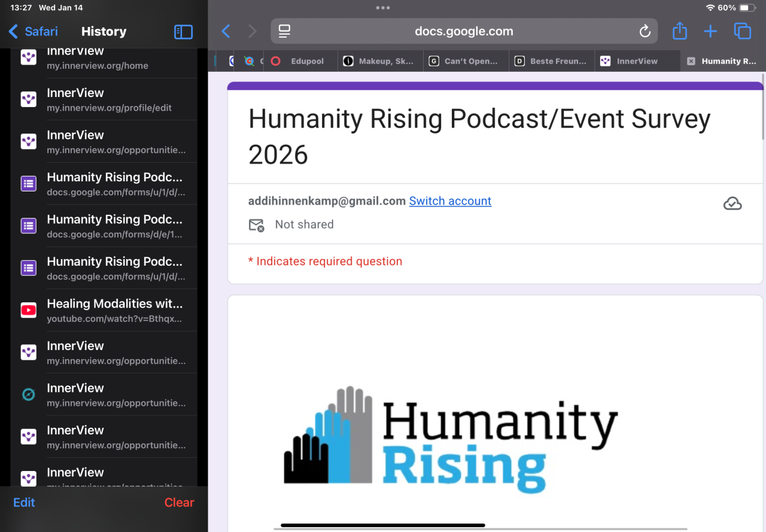Screen dimensions: 766x532
Task: Select the Beste Freun... tab
Action: point(552,61)
